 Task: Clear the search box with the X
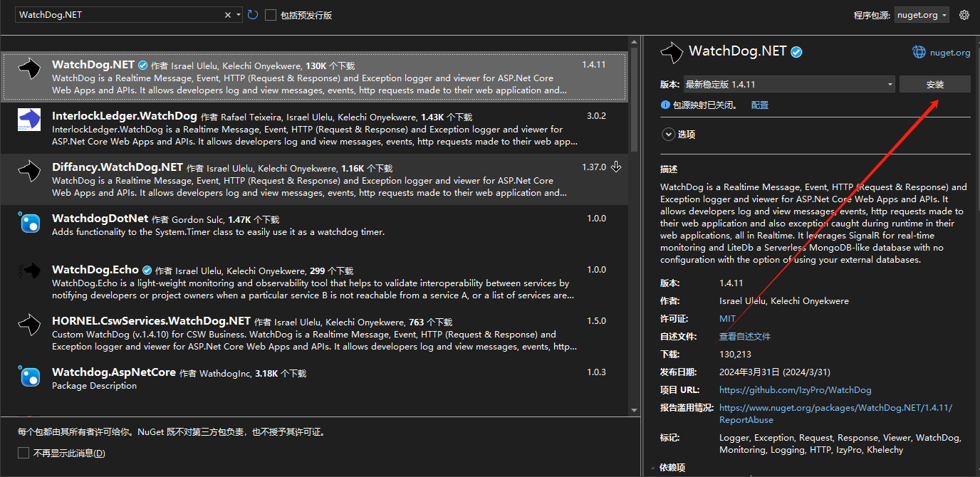pos(227,14)
